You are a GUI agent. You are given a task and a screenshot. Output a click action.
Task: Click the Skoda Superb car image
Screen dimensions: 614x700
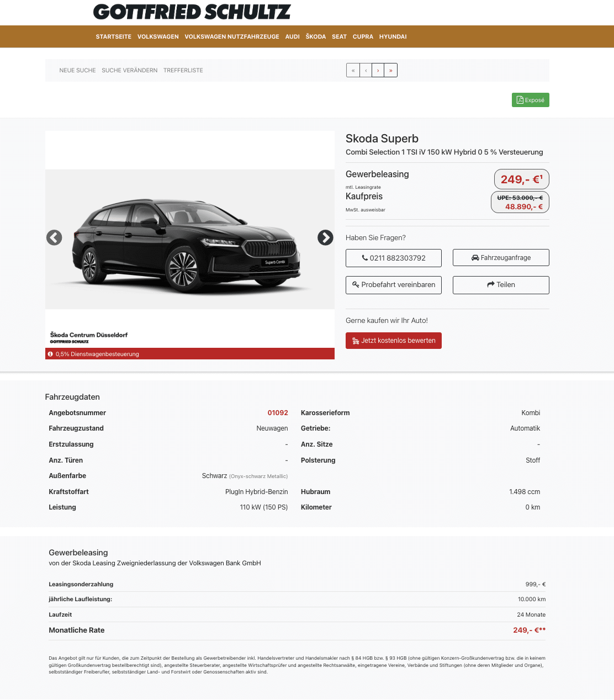[x=188, y=246]
